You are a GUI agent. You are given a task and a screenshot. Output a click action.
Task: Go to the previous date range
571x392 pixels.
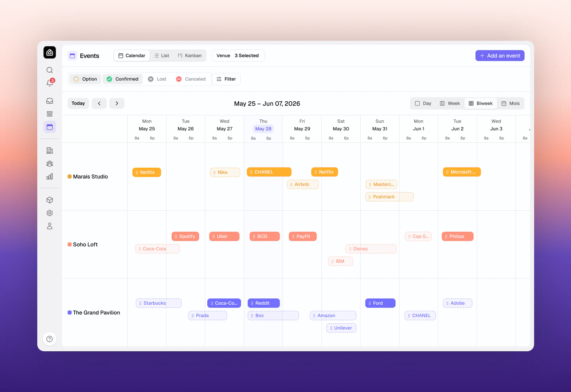click(x=99, y=104)
